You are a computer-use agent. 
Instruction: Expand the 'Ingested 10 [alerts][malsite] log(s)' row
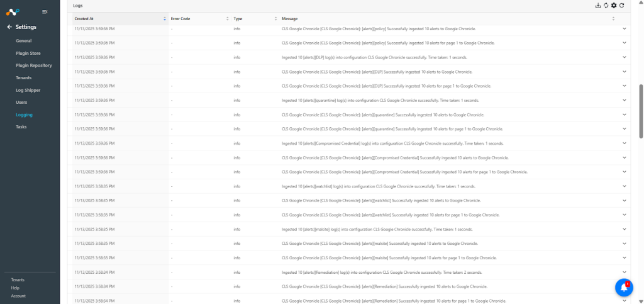(x=625, y=229)
